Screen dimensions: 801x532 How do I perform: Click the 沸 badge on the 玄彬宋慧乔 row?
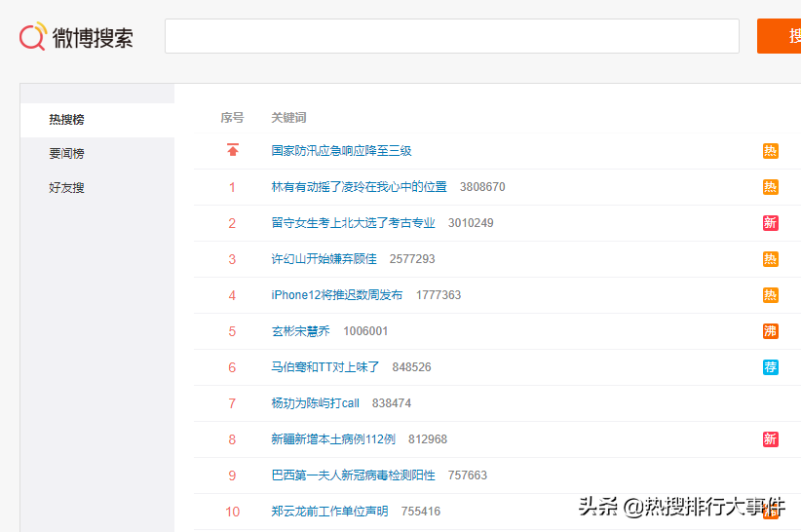770,331
